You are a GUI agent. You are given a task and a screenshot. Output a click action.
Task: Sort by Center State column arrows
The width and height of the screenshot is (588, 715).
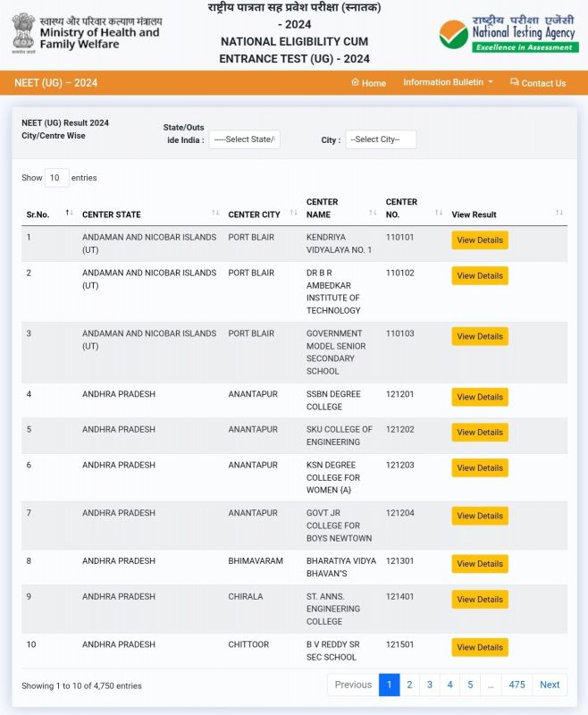tap(215, 213)
